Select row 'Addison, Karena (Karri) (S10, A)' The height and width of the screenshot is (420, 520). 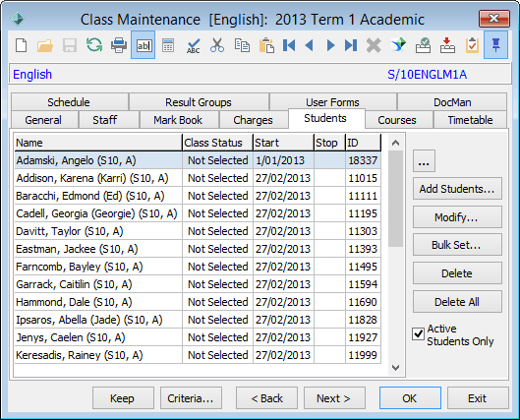point(198,178)
